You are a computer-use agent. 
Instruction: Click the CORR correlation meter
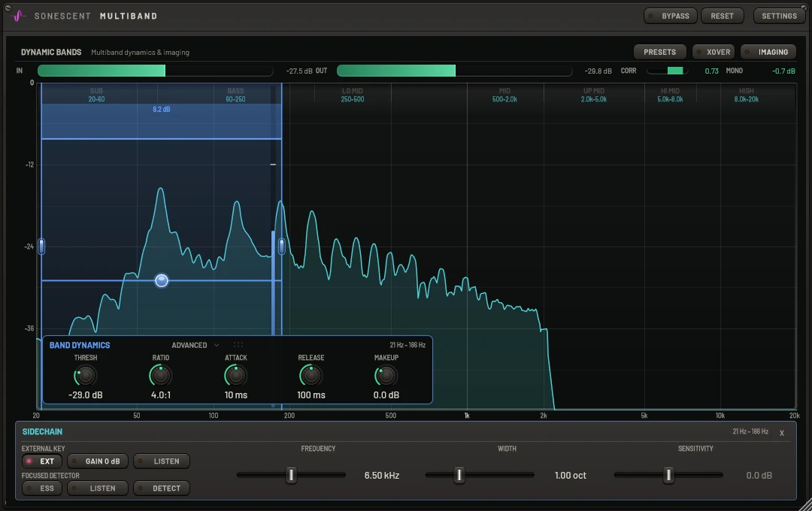click(667, 71)
